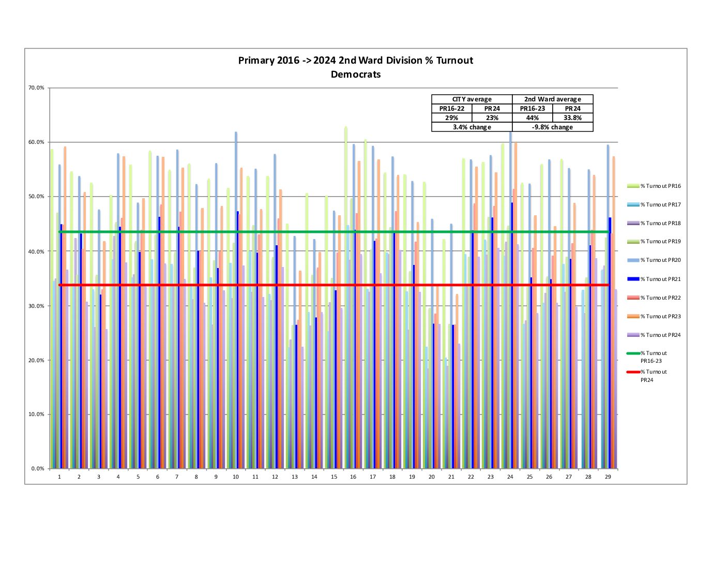This screenshot has width=728, height=563.
Task: Click division 10 on the x-axis
Action: (236, 477)
